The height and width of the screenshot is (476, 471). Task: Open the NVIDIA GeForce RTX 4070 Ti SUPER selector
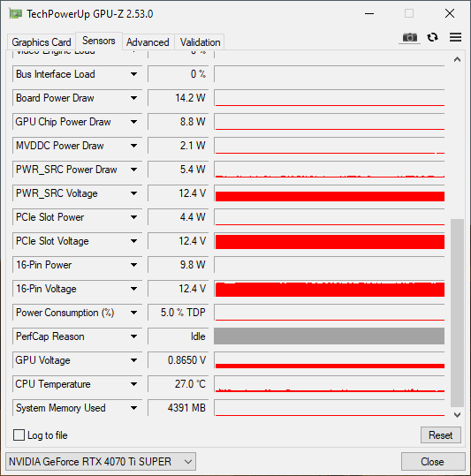pos(101,462)
